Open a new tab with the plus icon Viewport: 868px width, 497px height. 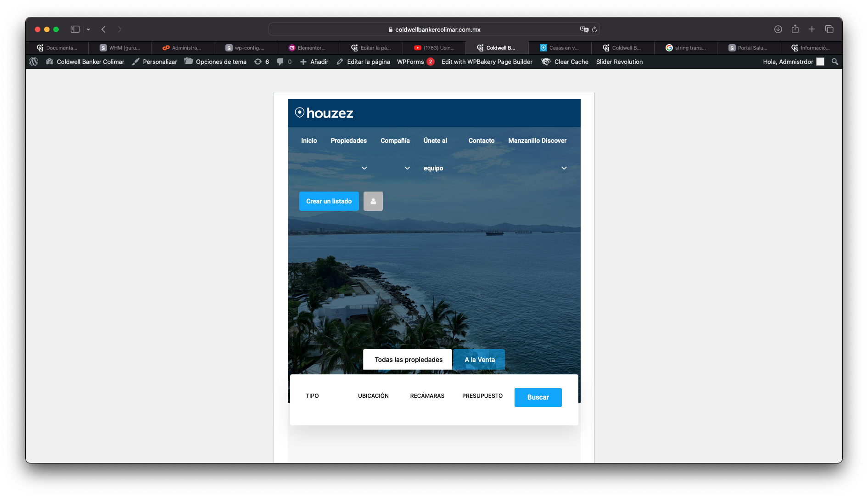click(x=812, y=29)
